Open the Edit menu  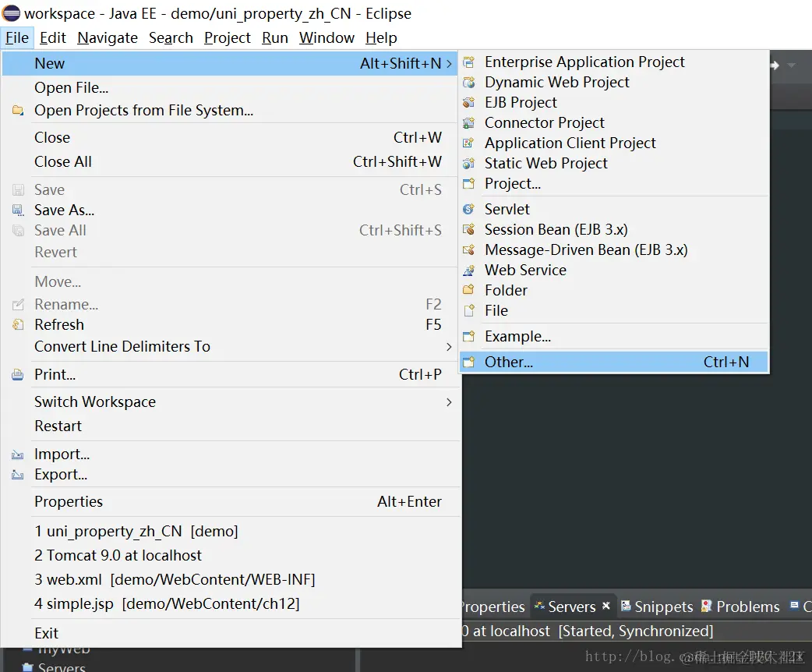(x=53, y=38)
